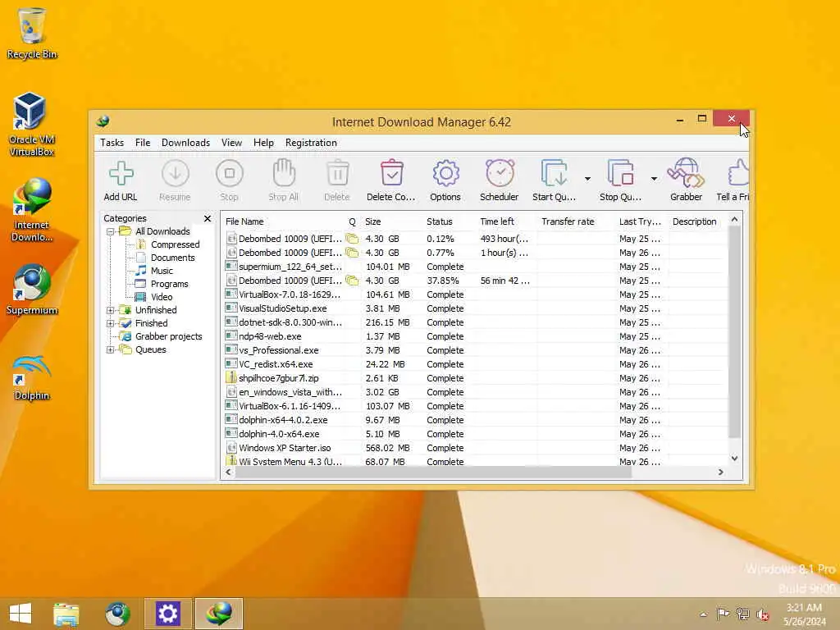Click the Resume toolbar icon

click(176, 174)
